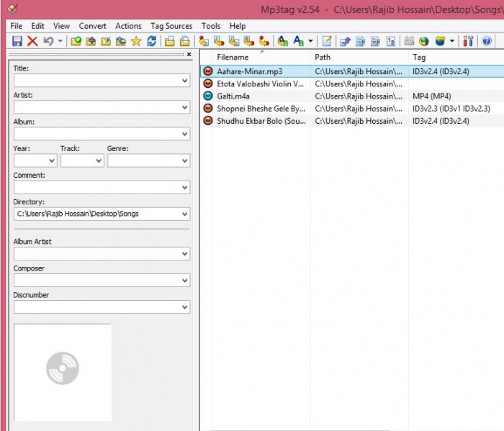The width and height of the screenshot is (504, 431).
Task: Open the dropdown arrow beside Quick Actions
Action: click(310, 41)
